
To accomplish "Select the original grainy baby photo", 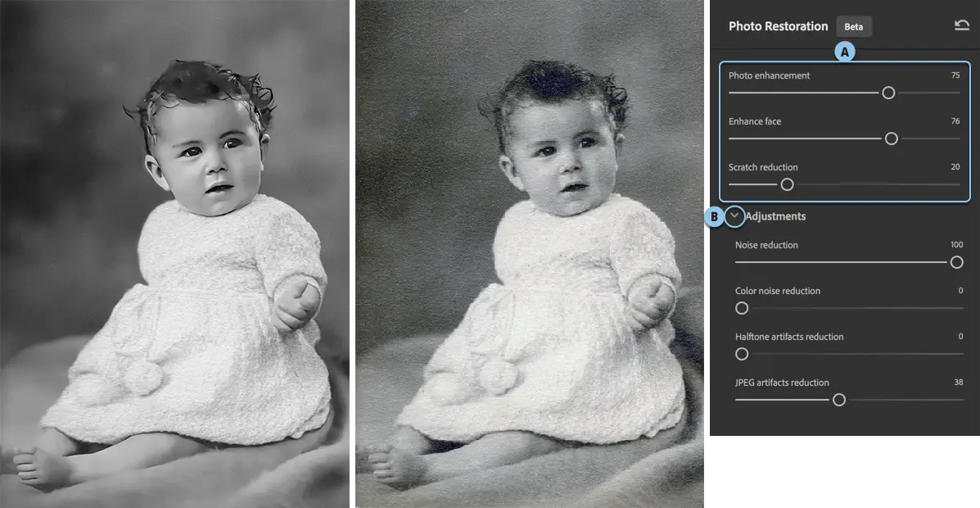I will (530, 254).
